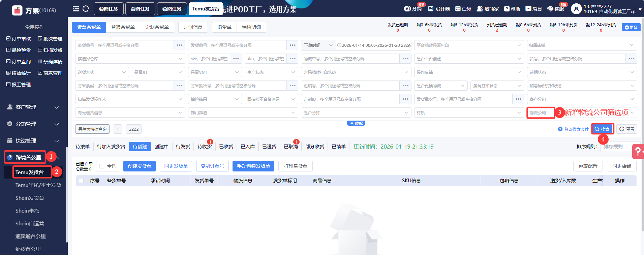Expand the 客户管理 sidebar section
This screenshot has height=255, width=644.
point(34,107)
